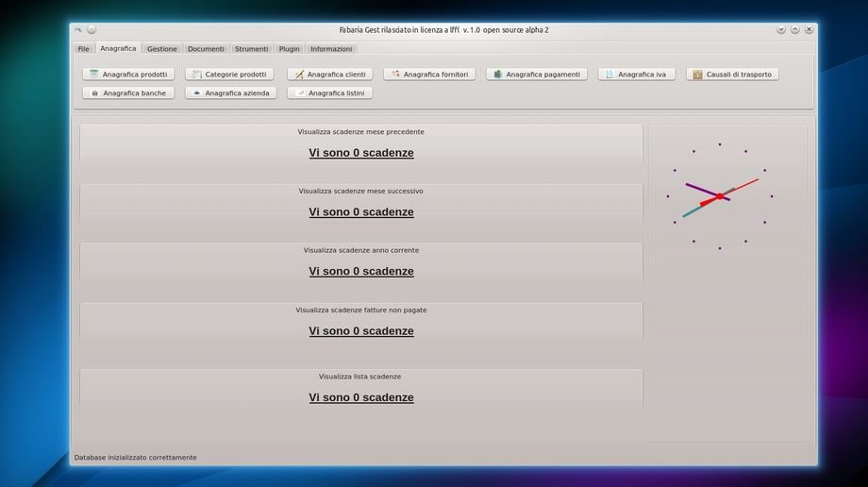
Task: Select the Documenti tab
Action: pos(206,49)
